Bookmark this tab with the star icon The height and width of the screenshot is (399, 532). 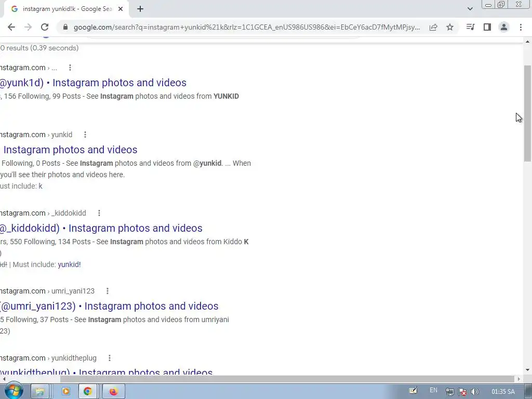pos(450,27)
